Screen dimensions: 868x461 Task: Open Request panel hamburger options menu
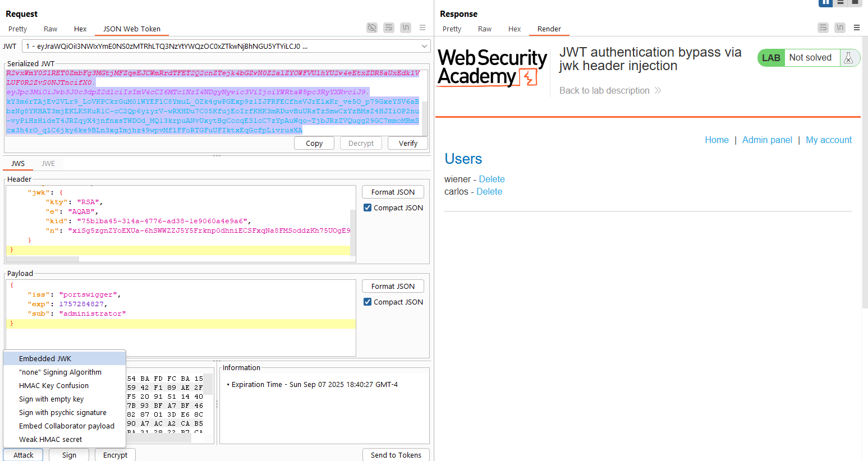(x=422, y=27)
